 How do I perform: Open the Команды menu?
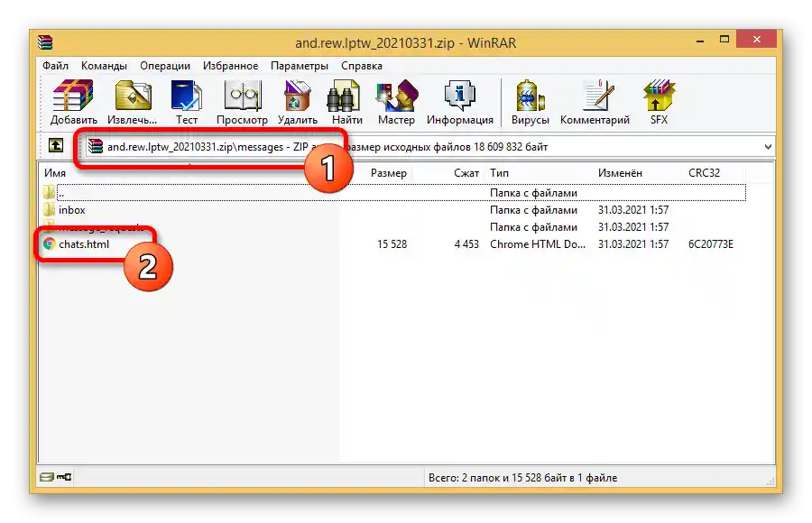104,66
